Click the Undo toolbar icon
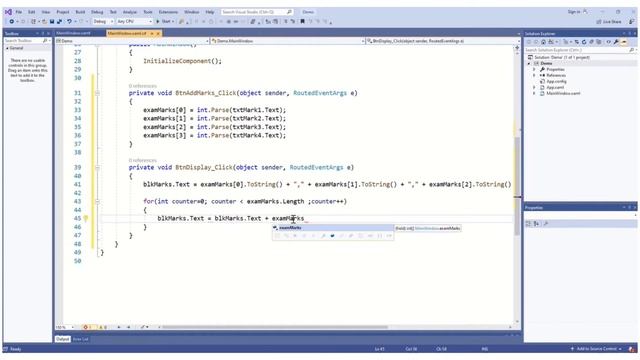 69,21
